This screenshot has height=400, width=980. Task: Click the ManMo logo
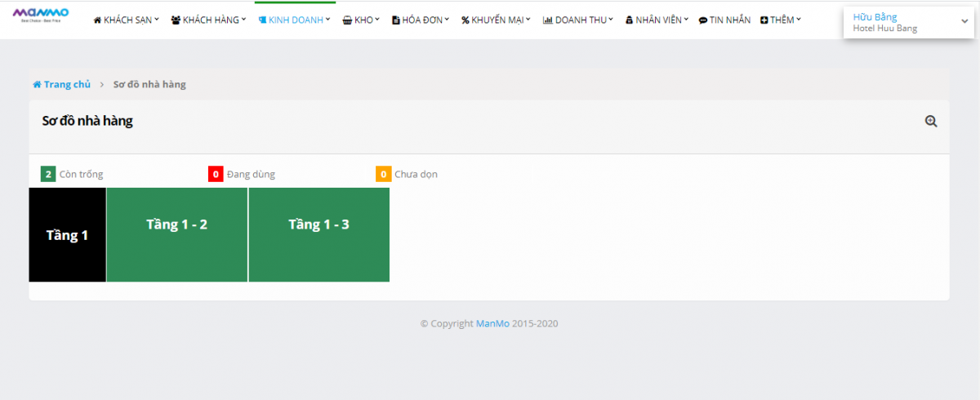pos(41,16)
